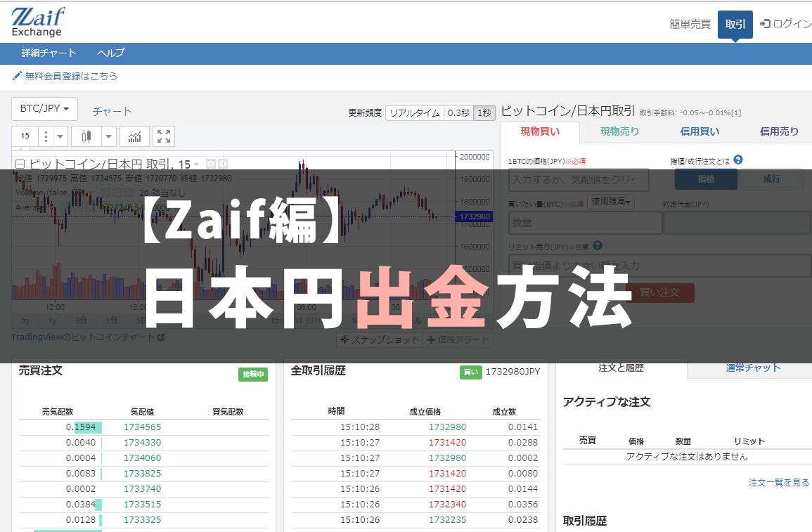Click the login arrow icon at top right

point(765,23)
